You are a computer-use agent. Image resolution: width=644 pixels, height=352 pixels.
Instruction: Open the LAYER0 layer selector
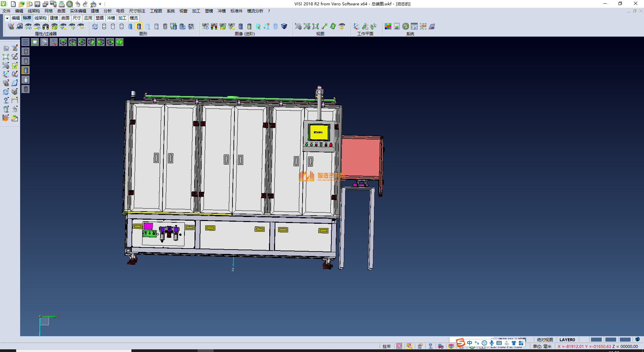coord(567,340)
